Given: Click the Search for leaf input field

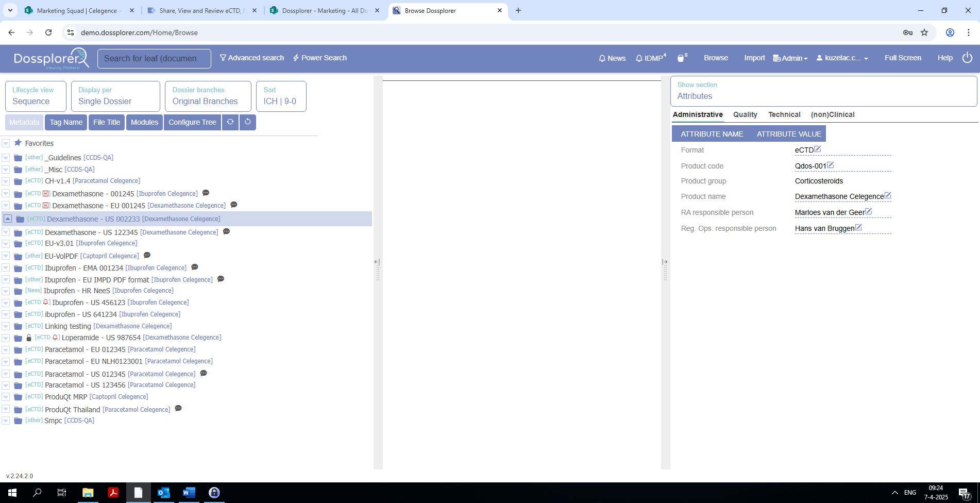Looking at the screenshot, I should click(x=154, y=58).
